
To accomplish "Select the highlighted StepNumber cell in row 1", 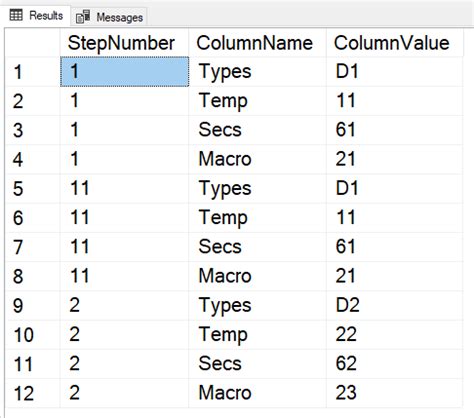I will coord(124,72).
